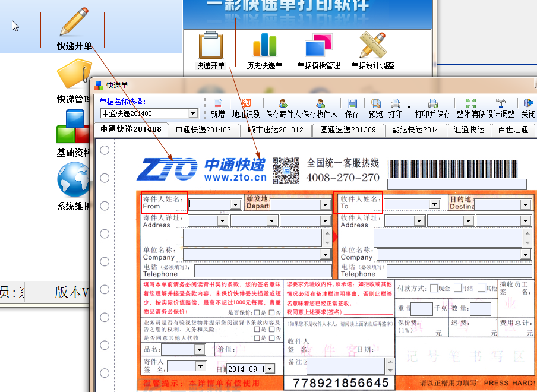Open 始发地 Depart dropdown
Image resolution: width=537 pixels, height=392 pixels.
[325, 205]
